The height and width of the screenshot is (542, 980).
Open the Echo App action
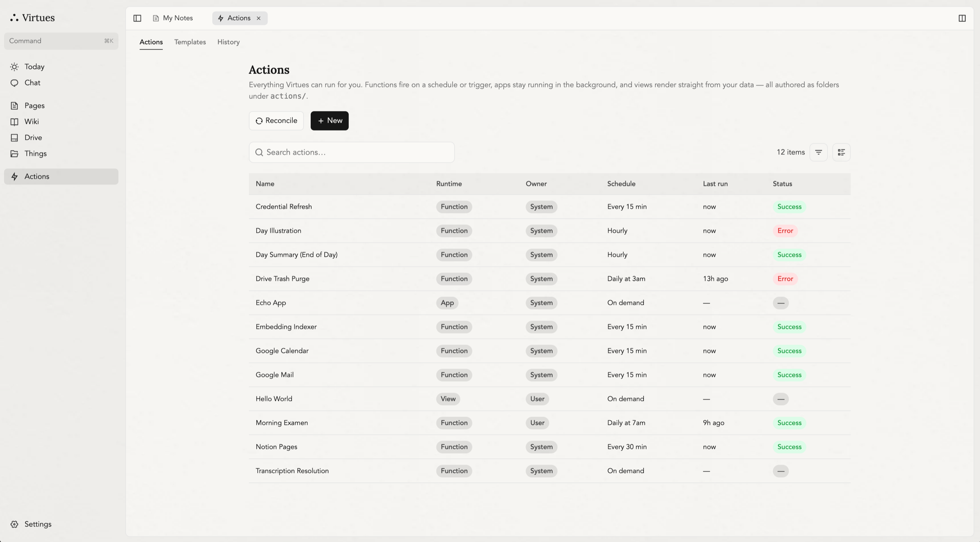(x=550, y=303)
